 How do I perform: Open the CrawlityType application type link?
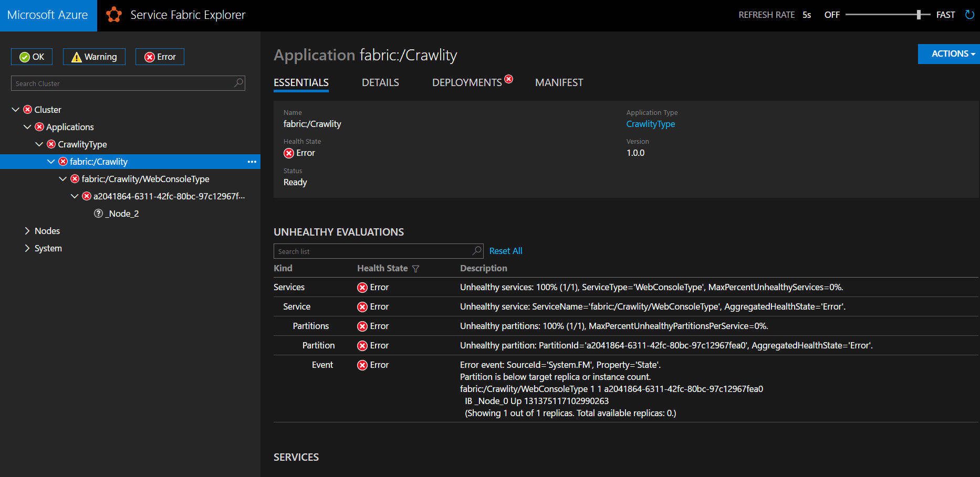pos(650,124)
